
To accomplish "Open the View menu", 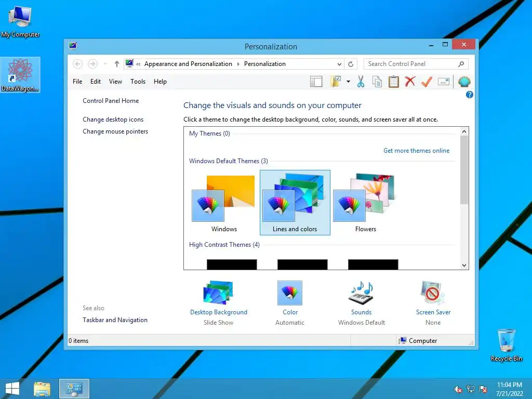I will pyautogui.click(x=115, y=82).
